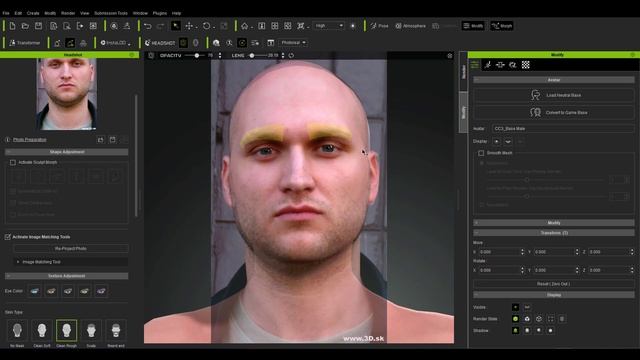Image resolution: width=640 pixels, height=360 pixels.
Task: Select the blue eye color swatch
Action: click(35, 291)
